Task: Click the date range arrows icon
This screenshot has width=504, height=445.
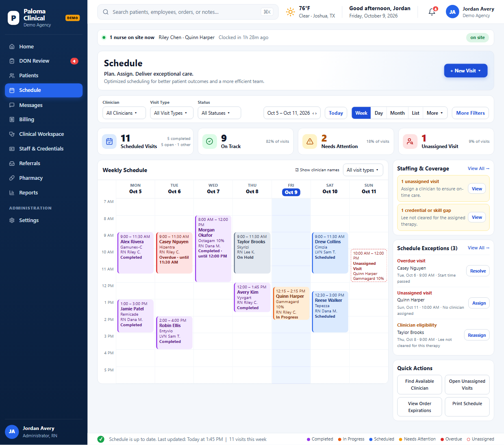Action: (315, 113)
